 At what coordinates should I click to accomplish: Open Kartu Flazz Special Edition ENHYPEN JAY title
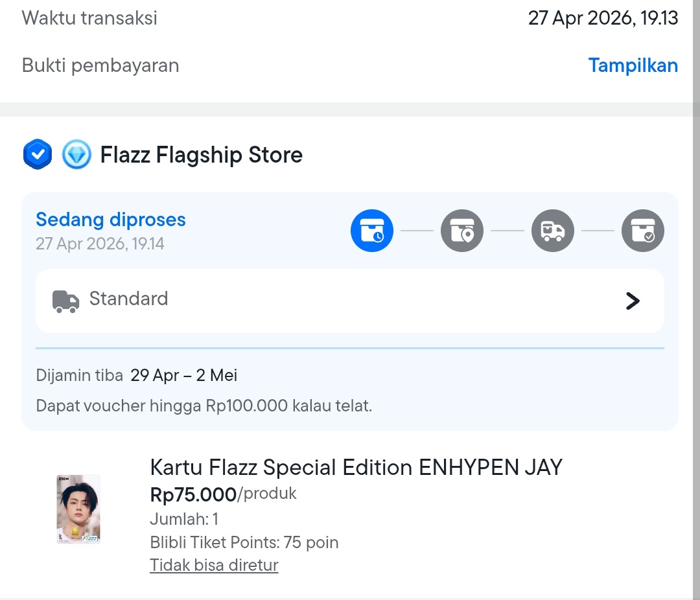[356, 467]
